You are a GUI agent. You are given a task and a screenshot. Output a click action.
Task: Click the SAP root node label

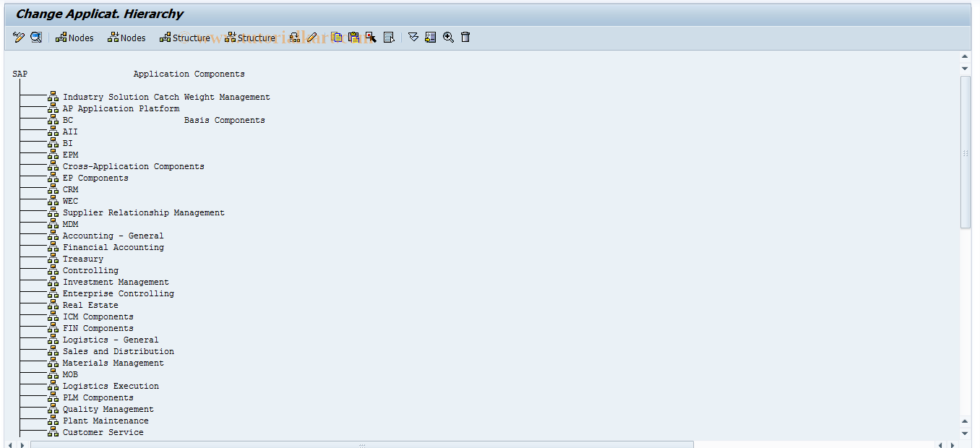coord(20,74)
